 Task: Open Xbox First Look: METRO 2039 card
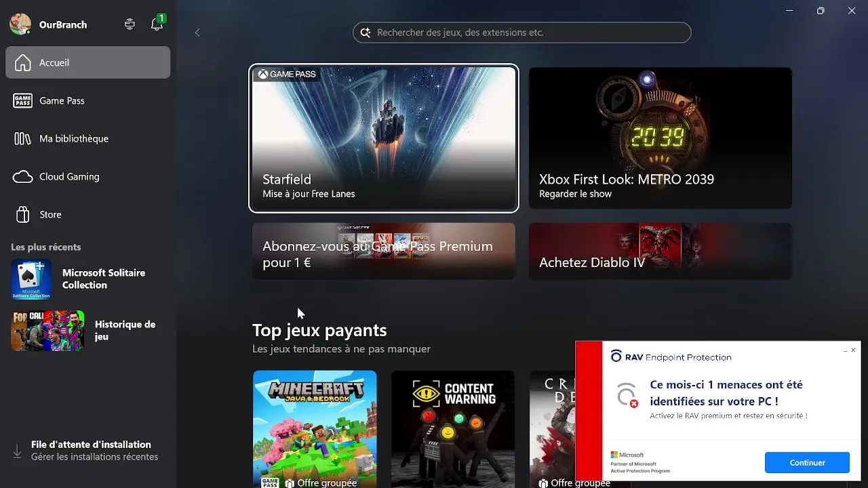point(660,138)
